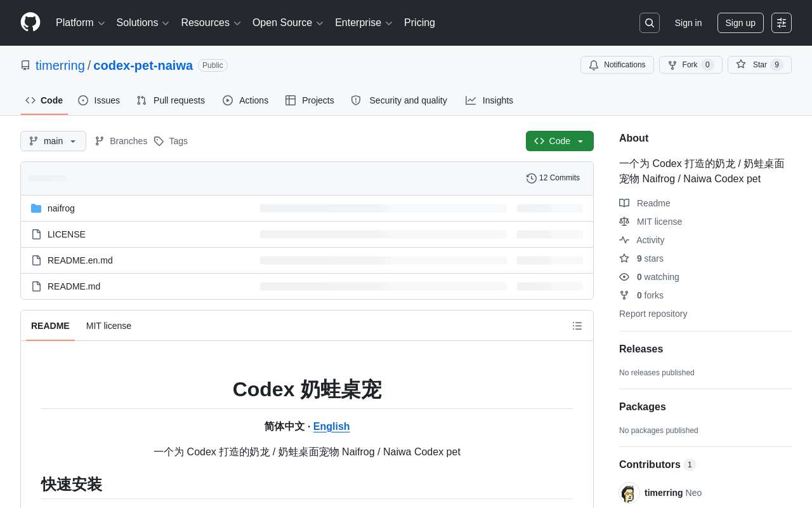Go to the Issues tab
The image size is (812, 508).
99,100
